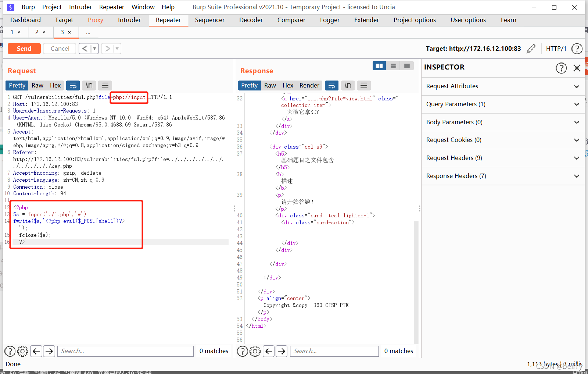Open response search help icon
The image size is (588, 374).
[x=243, y=351]
